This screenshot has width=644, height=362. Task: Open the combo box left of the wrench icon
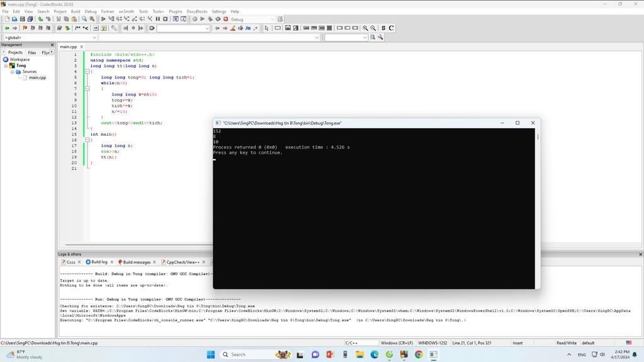347,37
